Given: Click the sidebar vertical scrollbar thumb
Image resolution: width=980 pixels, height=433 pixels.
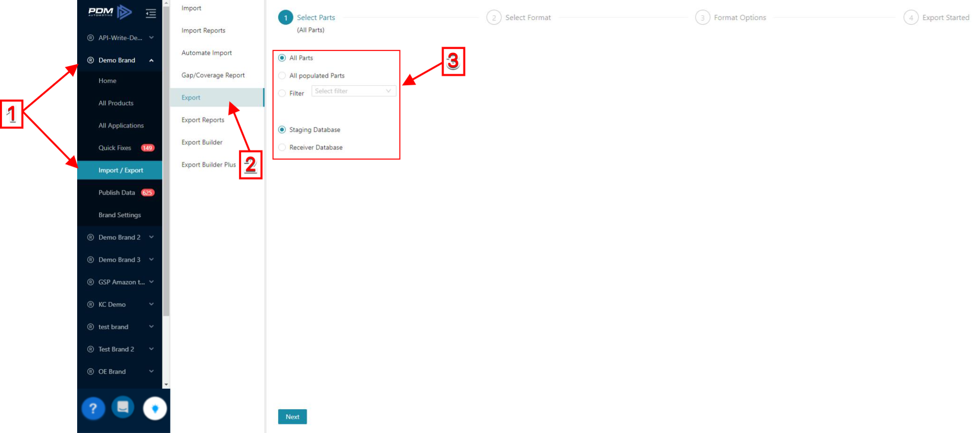Looking at the screenshot, I should tap(166, 162).
